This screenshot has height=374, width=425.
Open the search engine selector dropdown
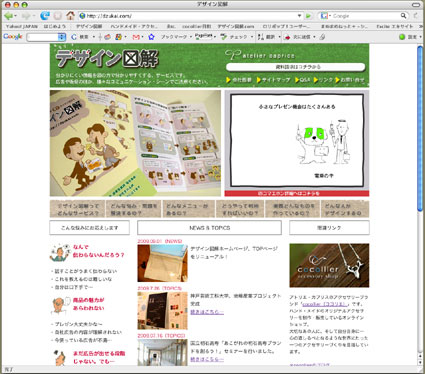(325, 16)
